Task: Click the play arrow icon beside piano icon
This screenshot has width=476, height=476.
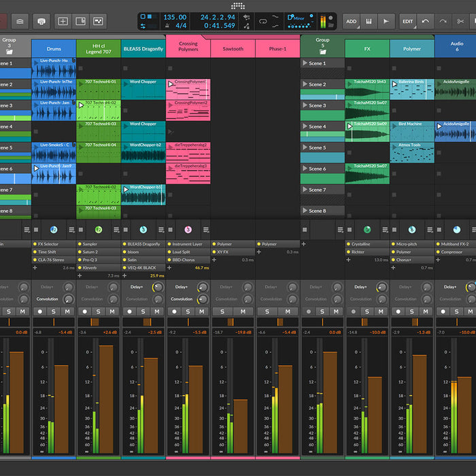Action: click(386, 21)
